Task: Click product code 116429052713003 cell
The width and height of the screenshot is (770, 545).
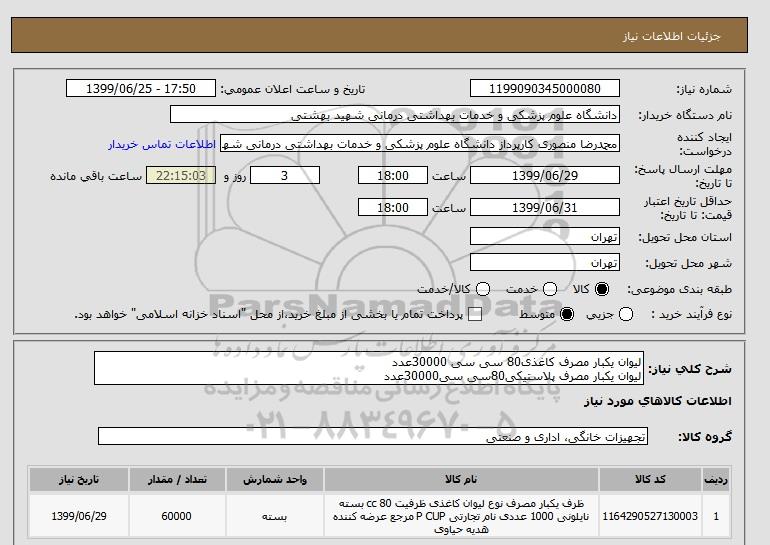Action: [x=650, y=517]
